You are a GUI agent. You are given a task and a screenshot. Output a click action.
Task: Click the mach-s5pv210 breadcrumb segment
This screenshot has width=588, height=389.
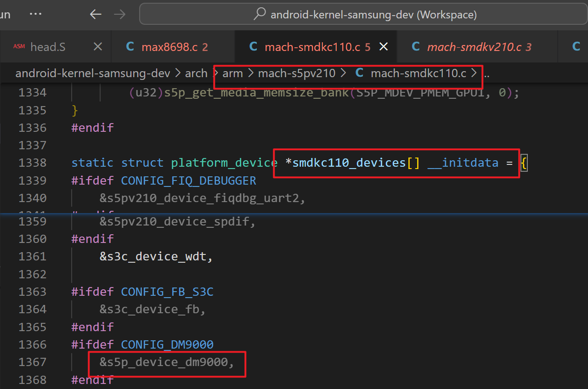coord(297,73)
